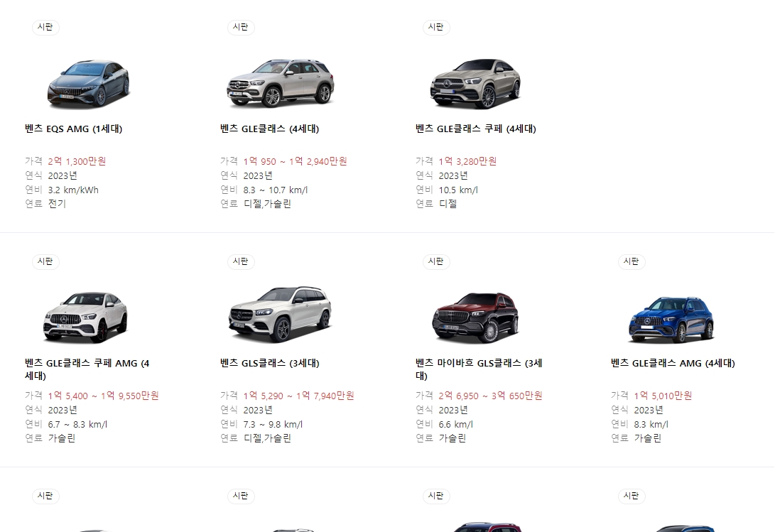775x532 pixels.
Task: Click the 시판 badge above EQS AMG
Action: pyautogui.click(x=45, y=27)
